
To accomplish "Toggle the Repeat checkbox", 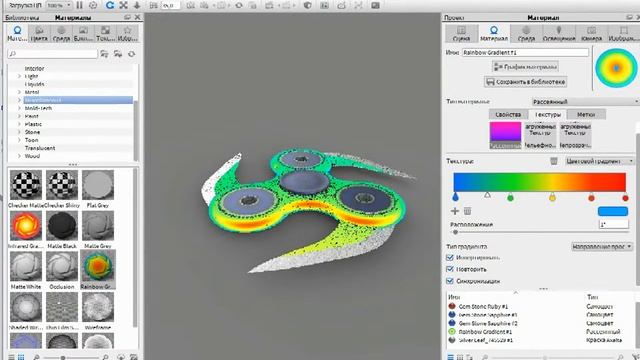I will pyautogui.click(x=450, y=269).
